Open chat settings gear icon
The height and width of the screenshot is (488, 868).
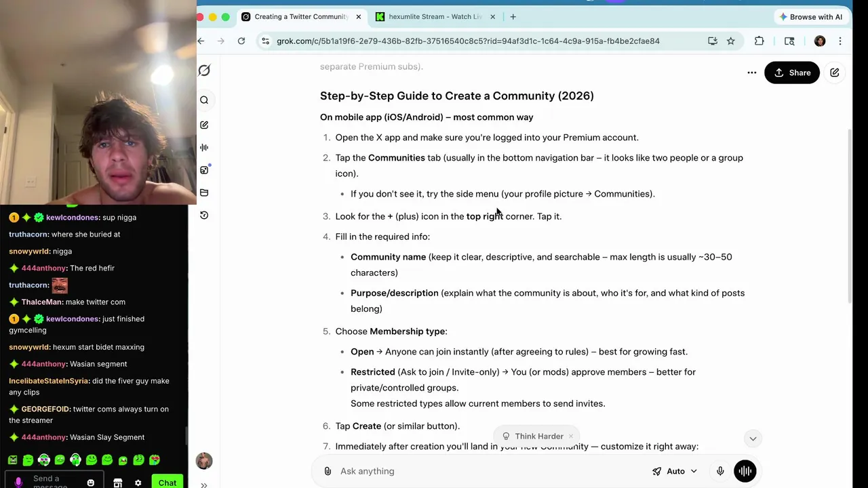(138, 483)
